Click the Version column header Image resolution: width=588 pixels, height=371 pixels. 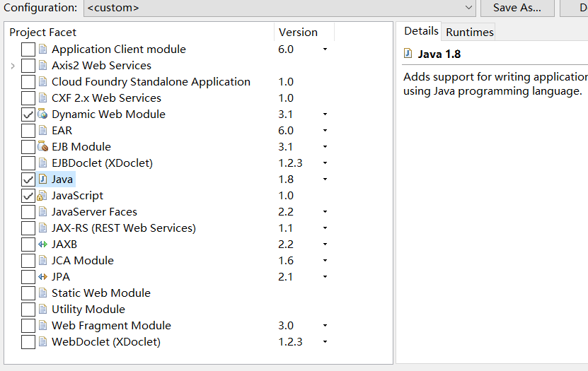299,32
